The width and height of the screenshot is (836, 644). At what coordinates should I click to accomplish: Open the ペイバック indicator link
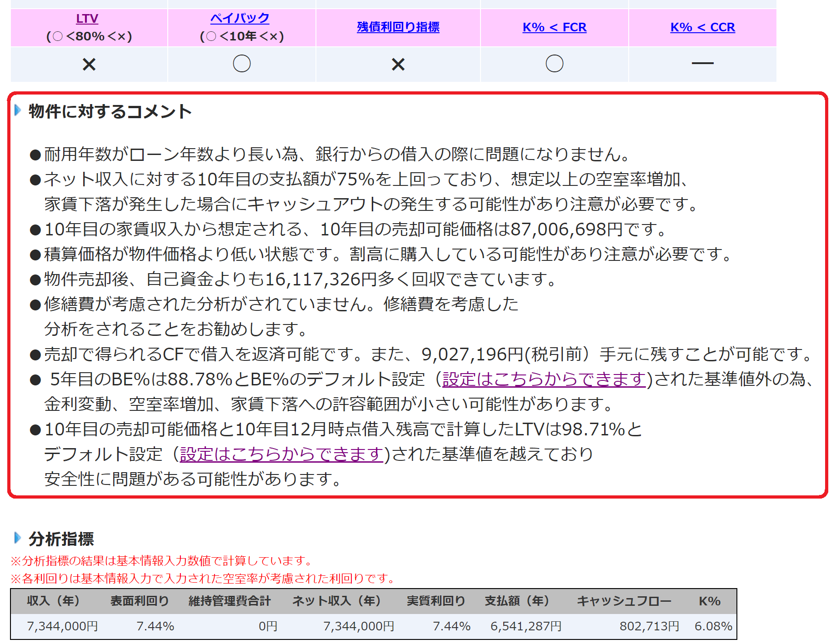tap(240, 19)
